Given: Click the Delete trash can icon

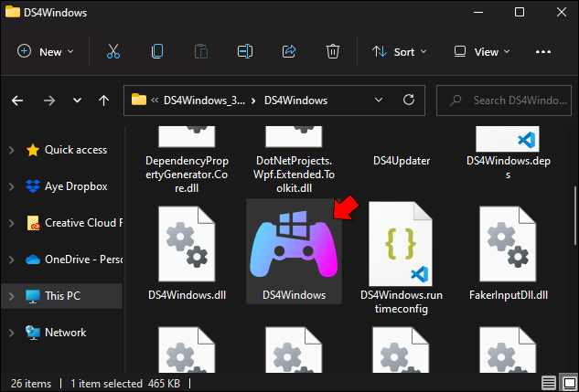Looking at the screenshot, I should coord(333,51).
